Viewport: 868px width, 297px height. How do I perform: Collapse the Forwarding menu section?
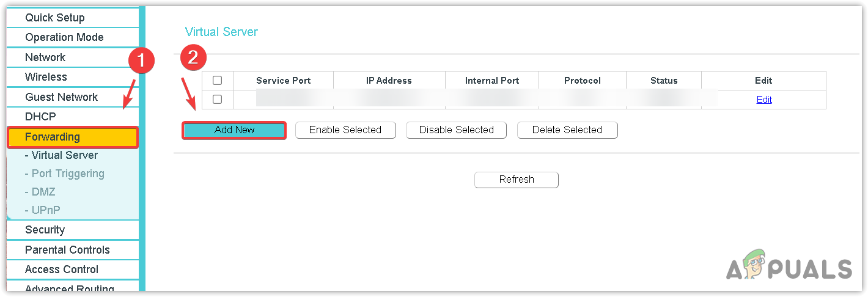coord(53,137)
